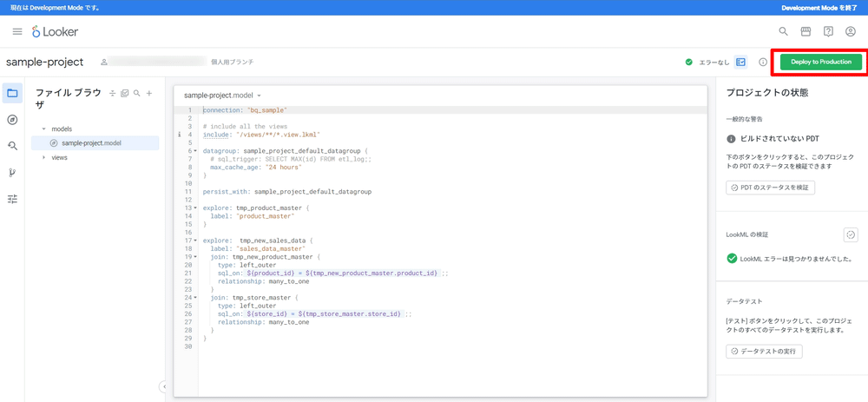The width and height of the screenshot is (868, 402).
Task: Click the green error-free check icon
Action: [689, 62]
